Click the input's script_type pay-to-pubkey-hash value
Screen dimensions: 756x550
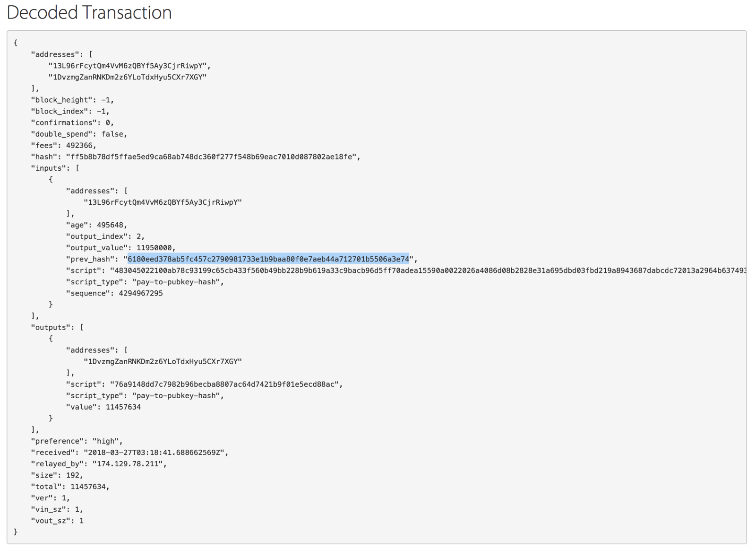(177, 282)
